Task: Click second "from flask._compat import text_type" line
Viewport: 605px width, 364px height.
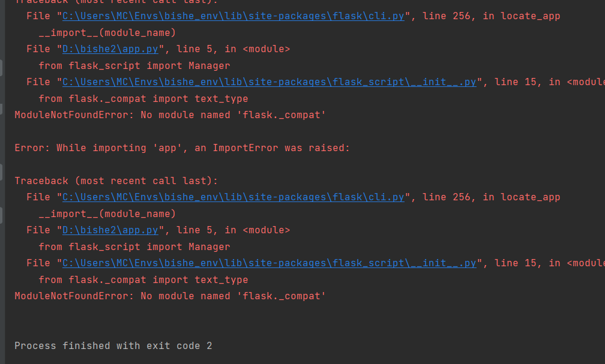Action: (143, 280)
